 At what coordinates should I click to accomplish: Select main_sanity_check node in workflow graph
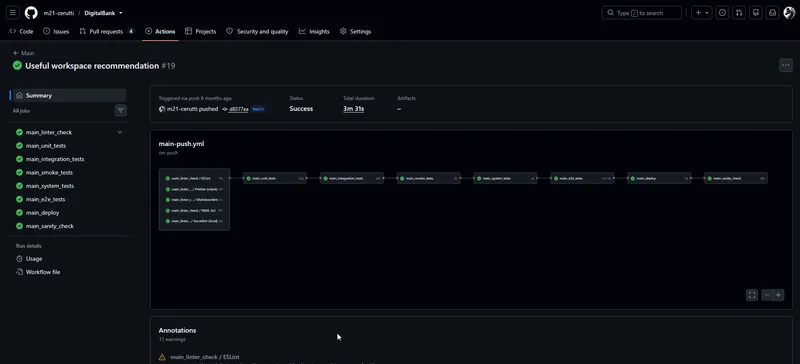click(x=736, y=179)
